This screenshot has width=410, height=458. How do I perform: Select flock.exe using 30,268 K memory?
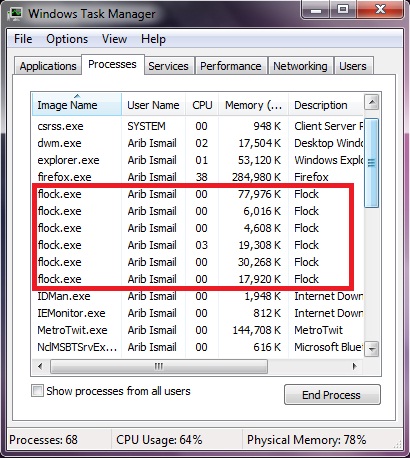coord(197,262)
